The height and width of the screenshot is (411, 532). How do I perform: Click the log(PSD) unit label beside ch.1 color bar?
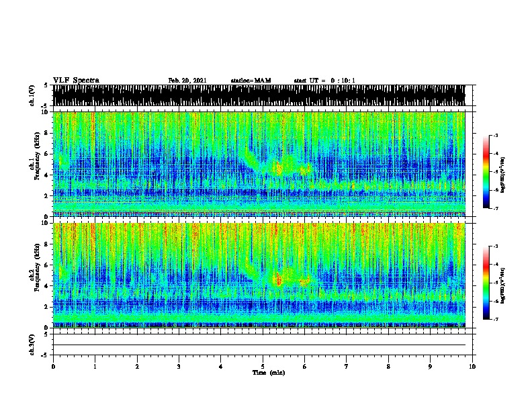(502, 175)
